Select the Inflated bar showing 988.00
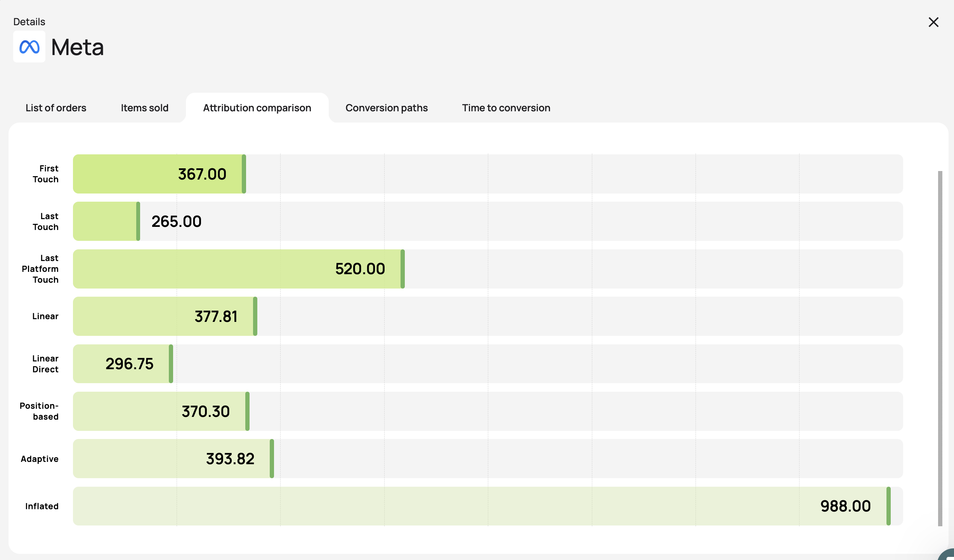Image resolution: width=954 pixels, height=560 pixels. [482, 506]
